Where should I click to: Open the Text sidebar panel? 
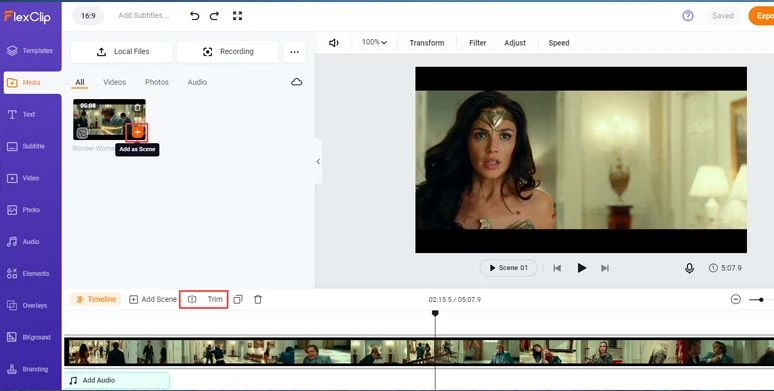click(x=22, y=114)
